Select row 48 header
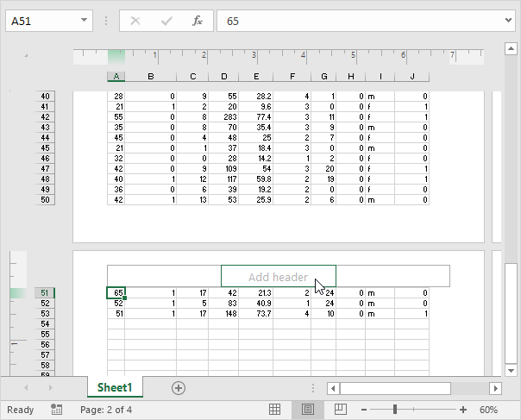Viewport: 521px width, 420px height. click(x=45, y=179)
